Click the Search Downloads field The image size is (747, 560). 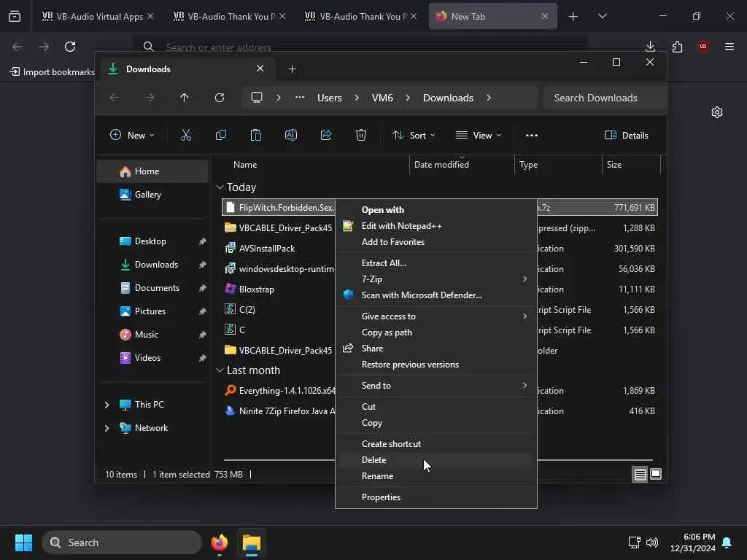tap(605, 98)
